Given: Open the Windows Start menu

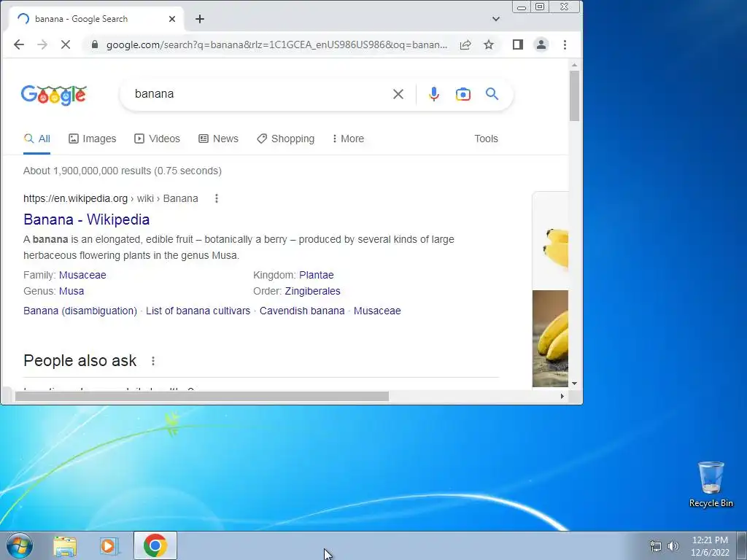Looking at the screenshot, I should coord(20,545).
